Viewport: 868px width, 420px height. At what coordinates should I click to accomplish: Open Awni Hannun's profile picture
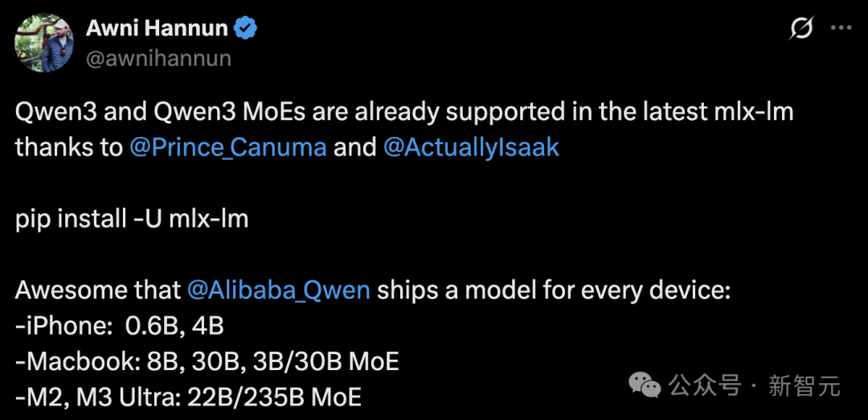pyautogui.click(x=43, y=43)
